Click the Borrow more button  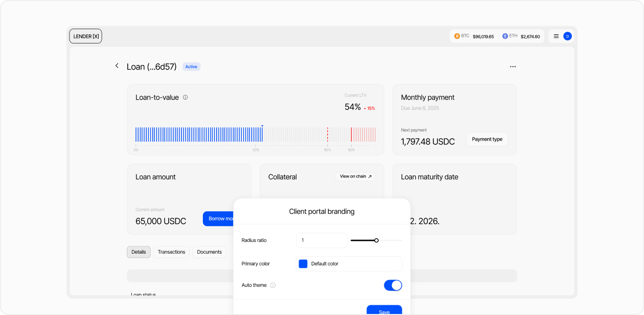(218, 219)
